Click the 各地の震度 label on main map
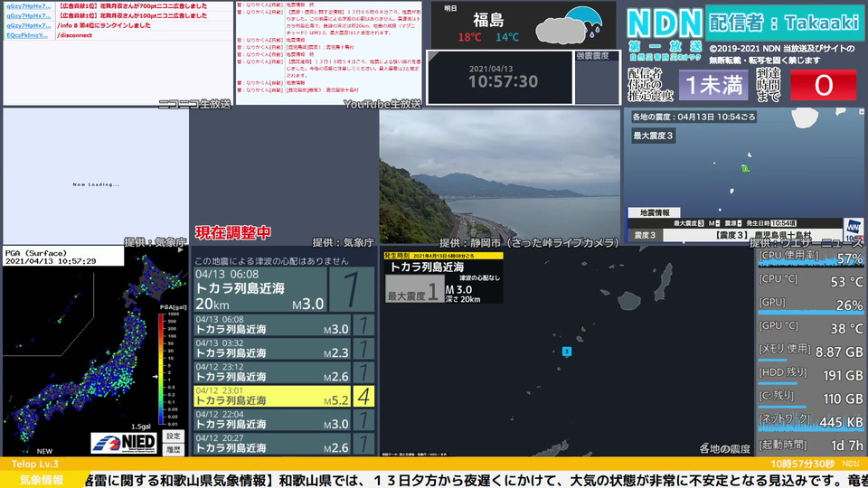The image size is (868, 488). (724, 449)
